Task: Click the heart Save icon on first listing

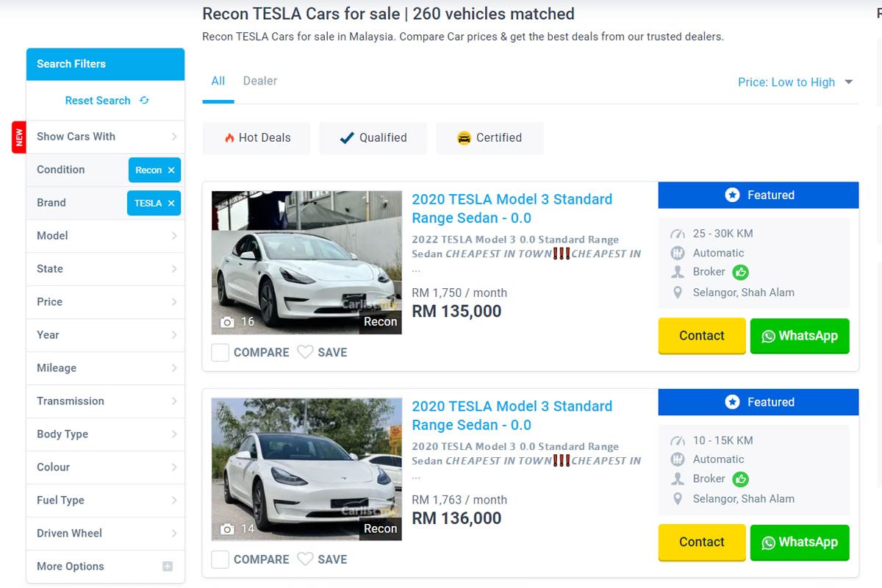Action: [x=305, y=352]
